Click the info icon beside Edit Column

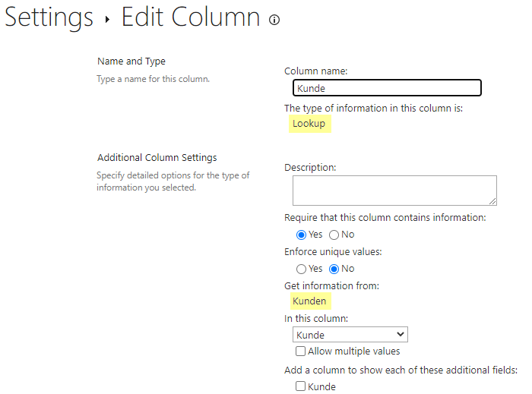coord(274,20)
